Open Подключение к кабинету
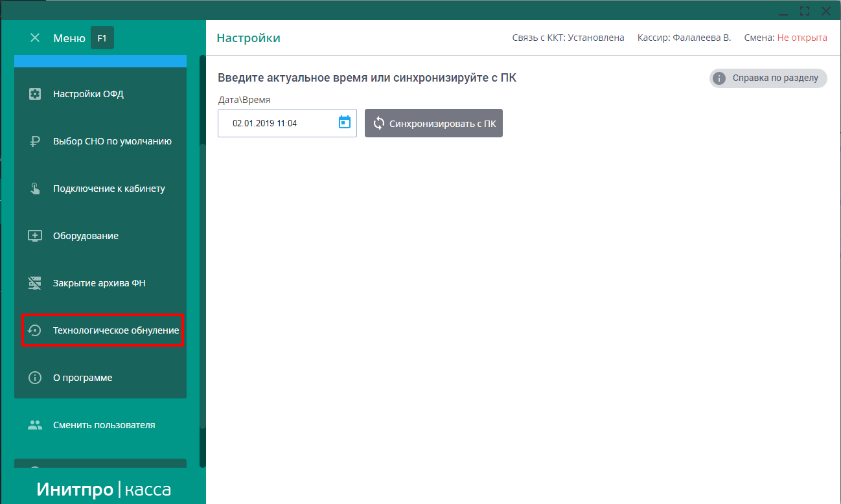 coord(100,189)
